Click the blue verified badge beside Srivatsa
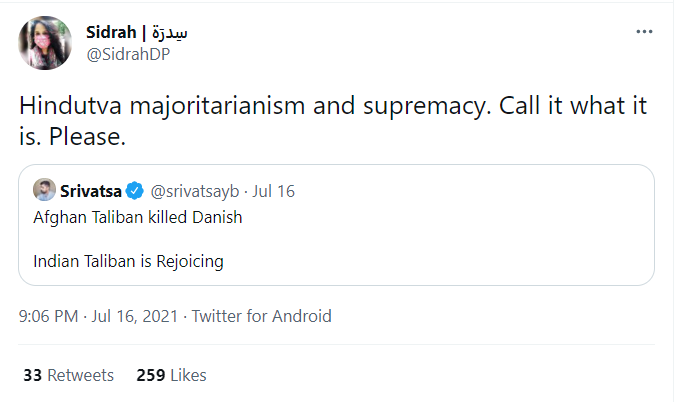The image size is (675, 402). point(134,190)
